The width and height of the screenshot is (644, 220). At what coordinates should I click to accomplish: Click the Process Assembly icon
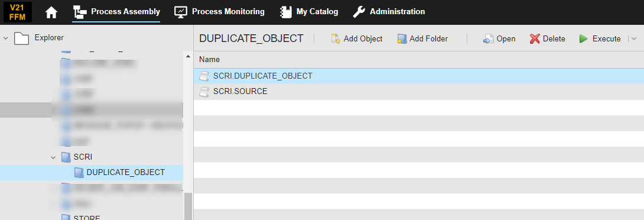click(x=79, y=12)
